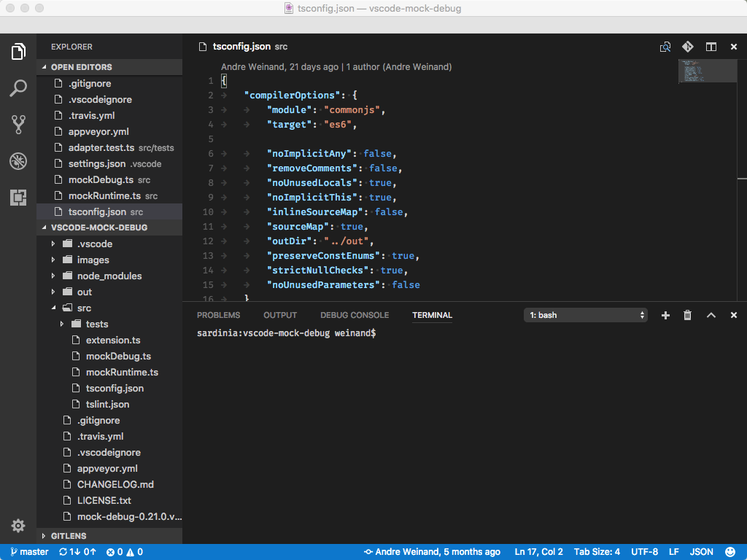Click the GitLens blame status 'Andre Weinand, 5 months ago'
Viewport: 747px width, 560px height.
(432, 552)
